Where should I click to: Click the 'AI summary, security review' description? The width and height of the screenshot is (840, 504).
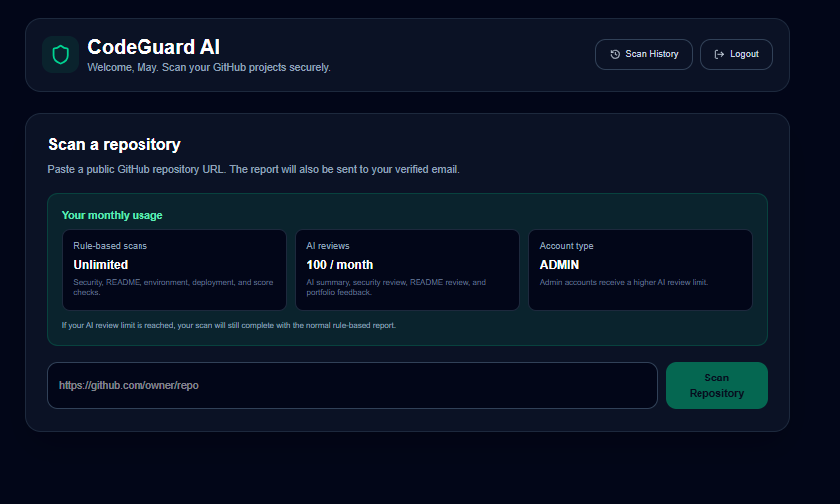pos(397,287)
